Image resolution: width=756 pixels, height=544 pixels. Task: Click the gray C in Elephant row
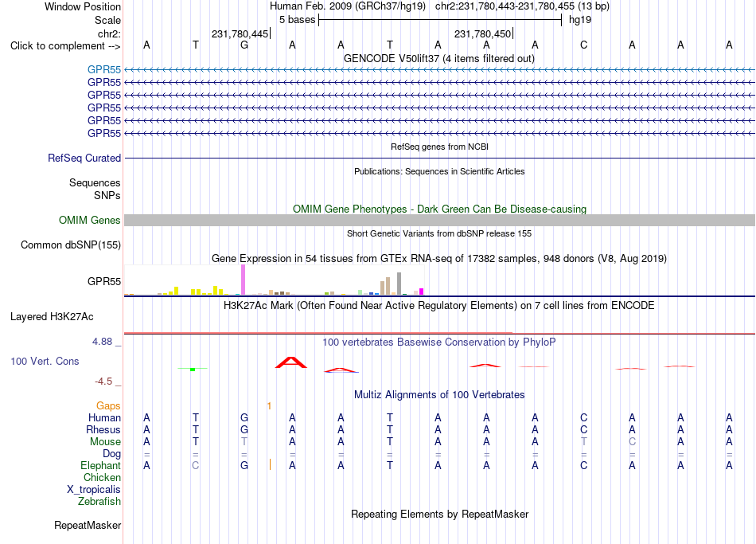(195, 466)
